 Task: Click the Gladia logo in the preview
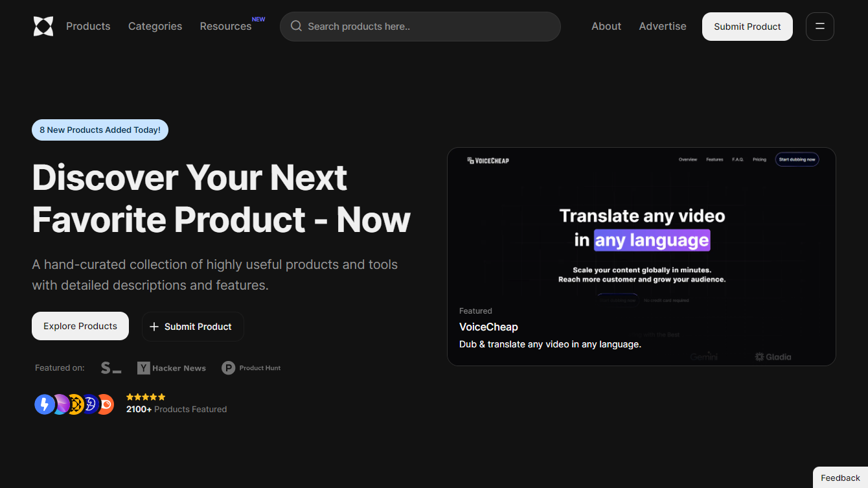tap(773, 356)
